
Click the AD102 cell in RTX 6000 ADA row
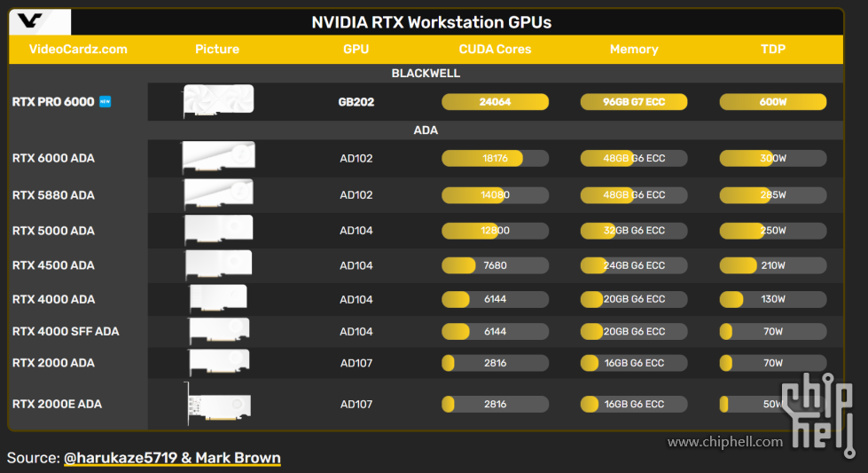[356, 158]
